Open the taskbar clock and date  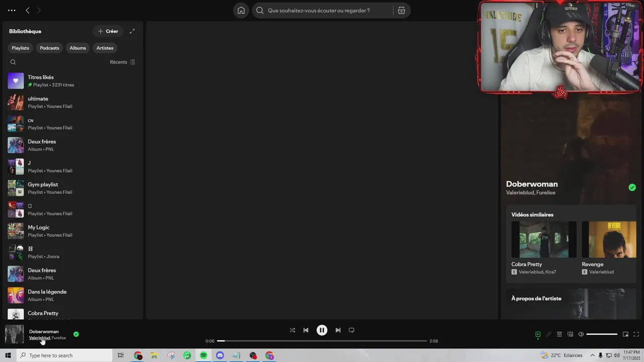coord(631,355)
